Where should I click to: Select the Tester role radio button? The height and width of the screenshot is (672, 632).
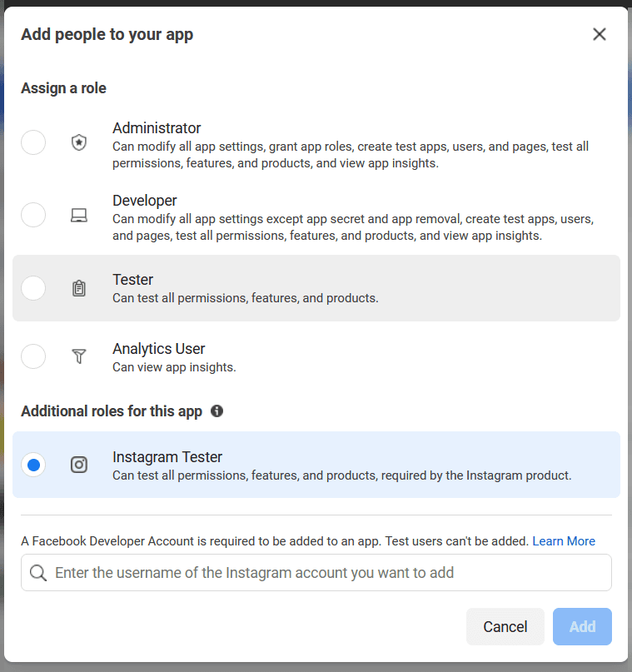click(x=33, y=288)
